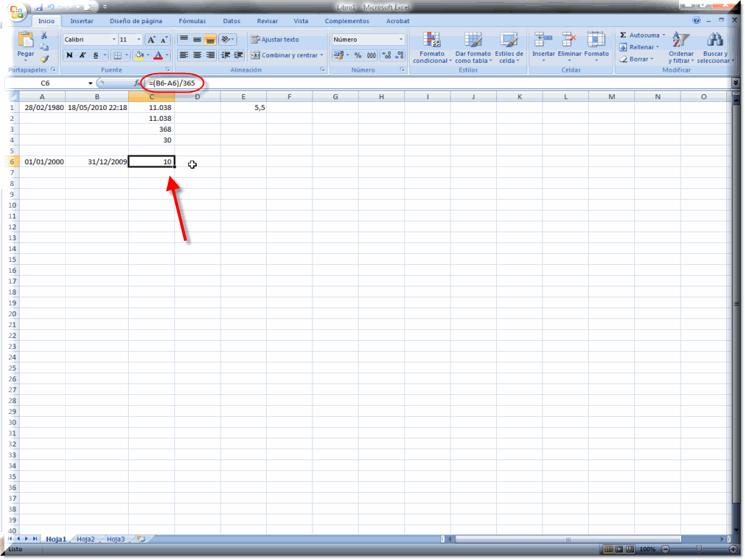Switch to the Fórmulas ribbon tab

click(x=192, y=21)
